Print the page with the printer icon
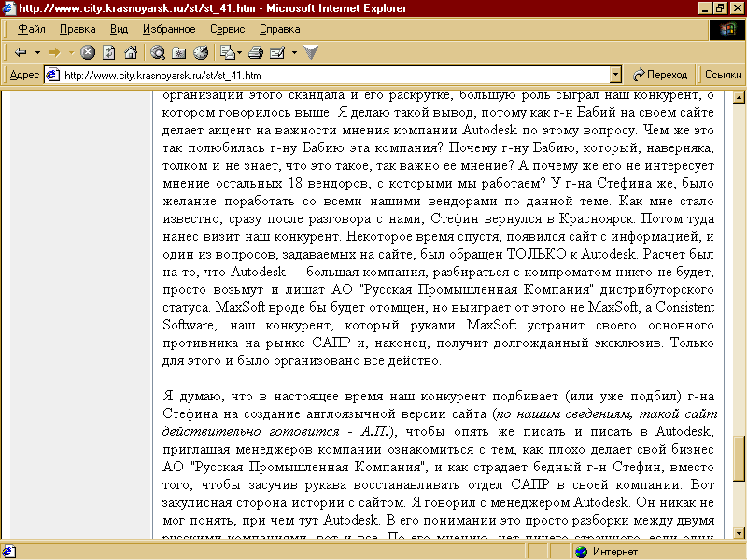This screenshot has height=560, width=747. 256,52
